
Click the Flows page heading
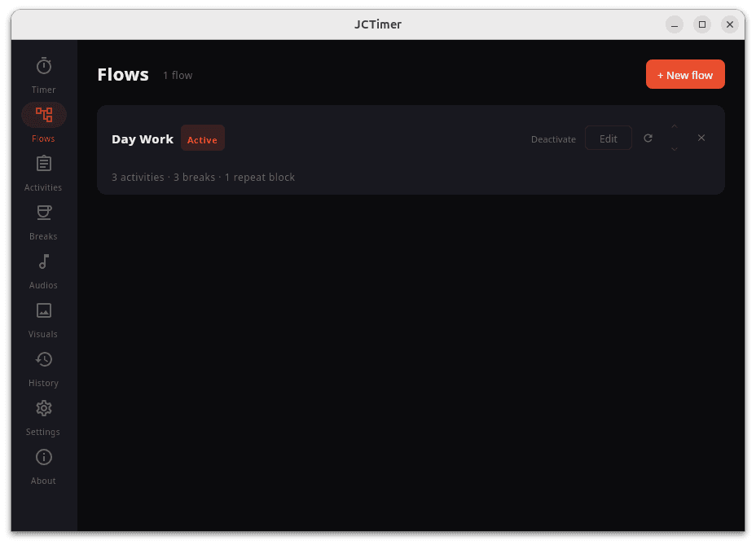coord(123,75)
